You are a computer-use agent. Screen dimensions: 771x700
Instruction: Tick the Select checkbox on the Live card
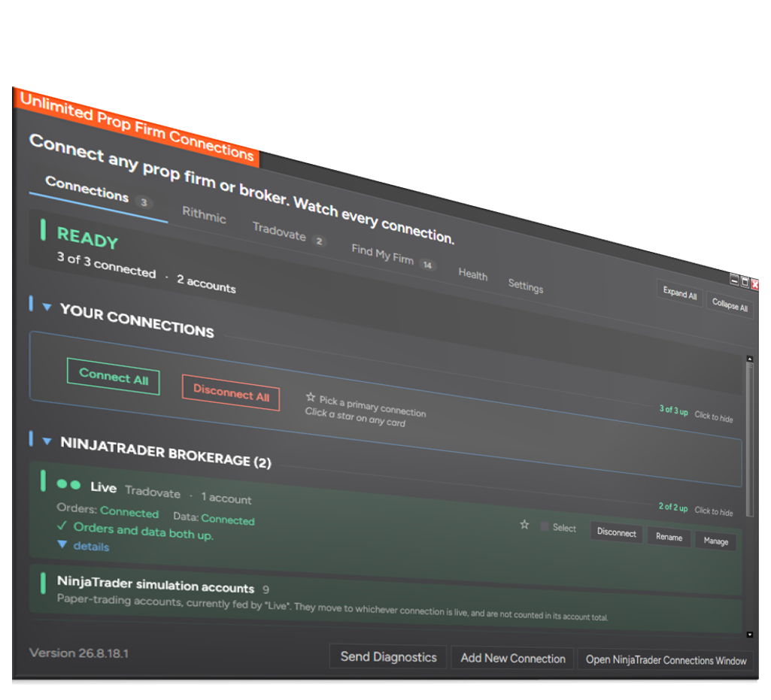click(545, 526)
